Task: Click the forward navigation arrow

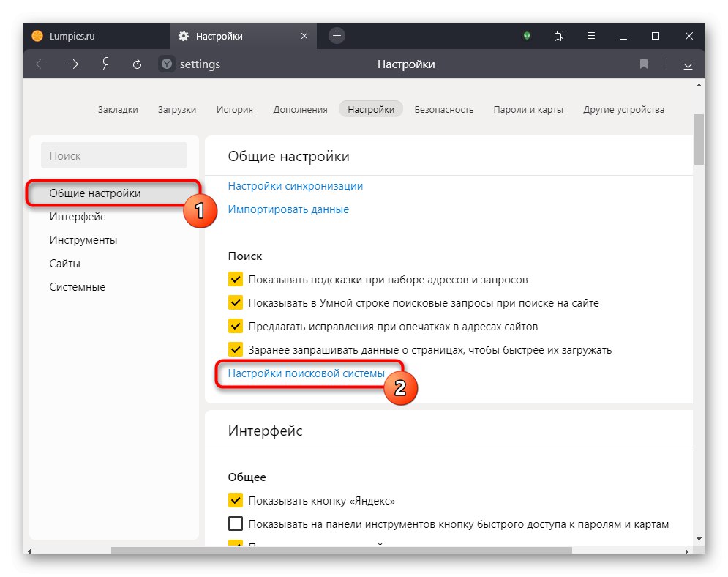Action: [72, 64]
